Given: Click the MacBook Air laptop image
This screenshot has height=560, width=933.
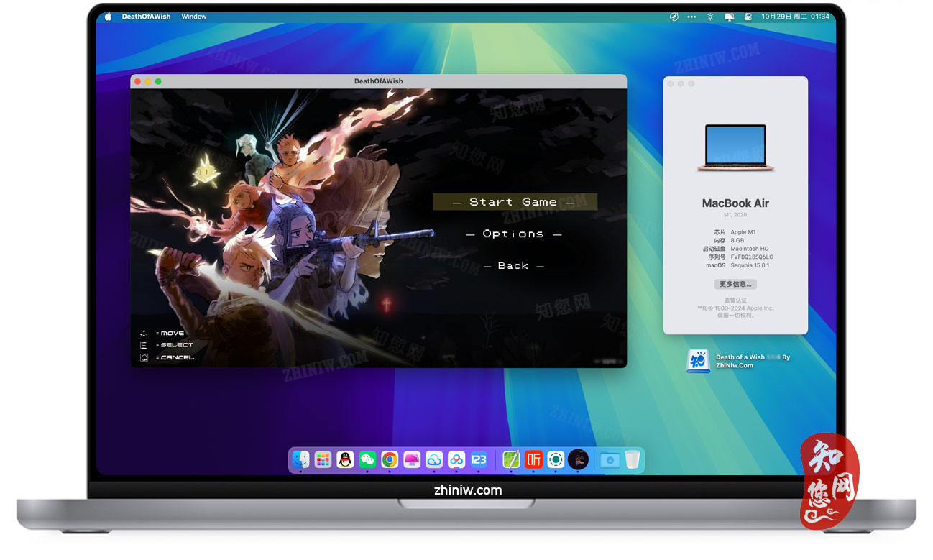Looking at the screenshot, I should (x=735, y=148).
